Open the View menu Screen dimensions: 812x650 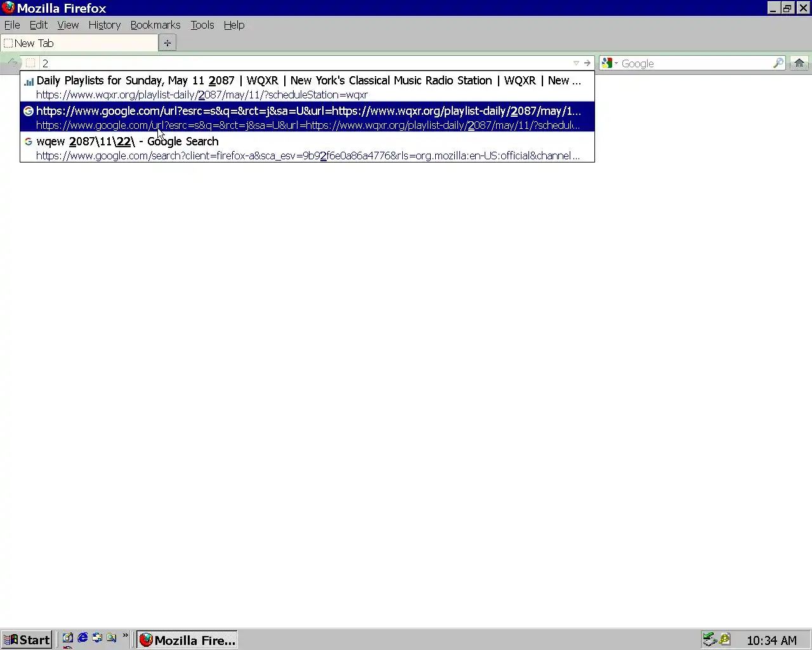pyautogui.click(x=68, y=25)
